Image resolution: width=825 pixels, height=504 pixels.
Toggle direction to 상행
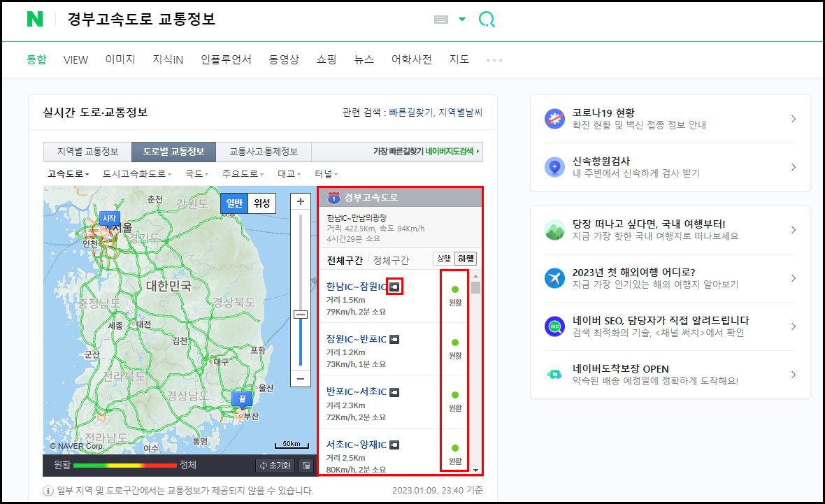click(444, 259)
